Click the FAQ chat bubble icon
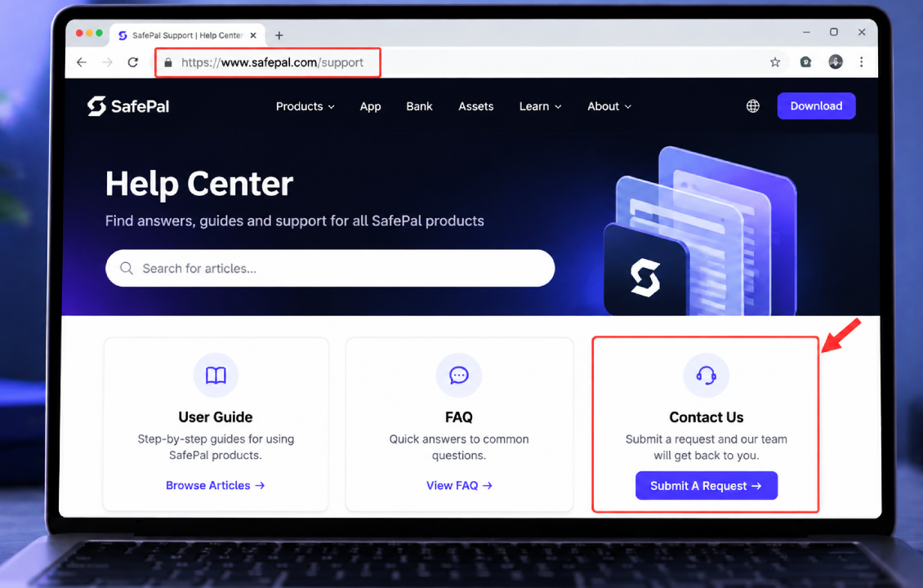Viewport: 923px width, 588px height. [458, 375]
